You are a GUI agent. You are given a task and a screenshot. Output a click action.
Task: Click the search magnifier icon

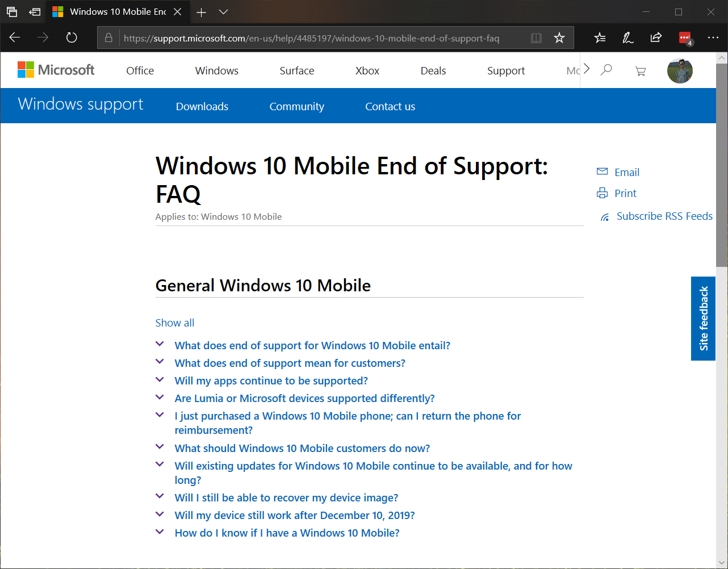tap(606, 70)
